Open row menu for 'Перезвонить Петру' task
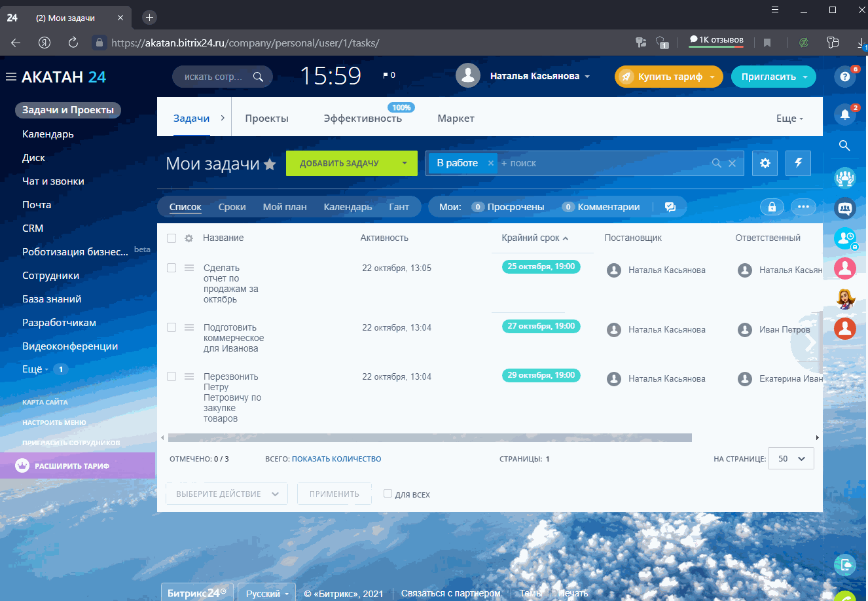868x601 pixels. click(x=189, y=376)
